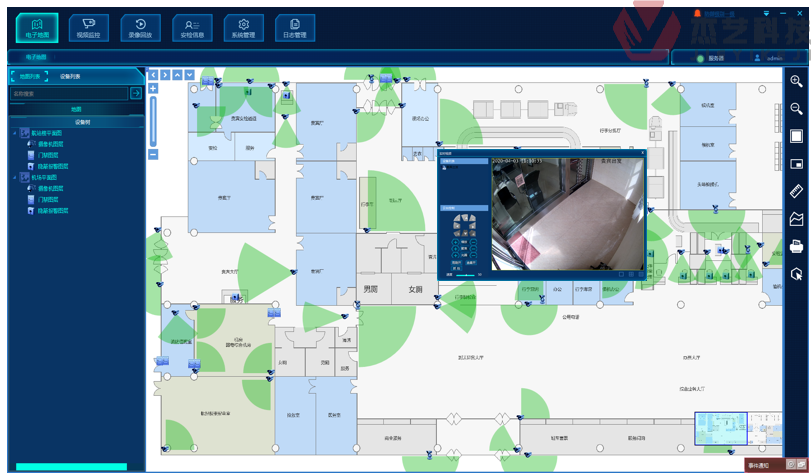Click the area chart icon in right toolbar
This screenshot has width=812, height=474.
[x=796, y=218]
